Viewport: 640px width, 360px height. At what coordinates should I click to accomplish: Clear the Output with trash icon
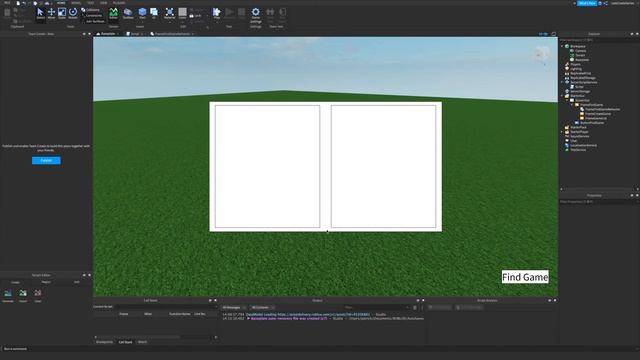[x=415, y=307]
